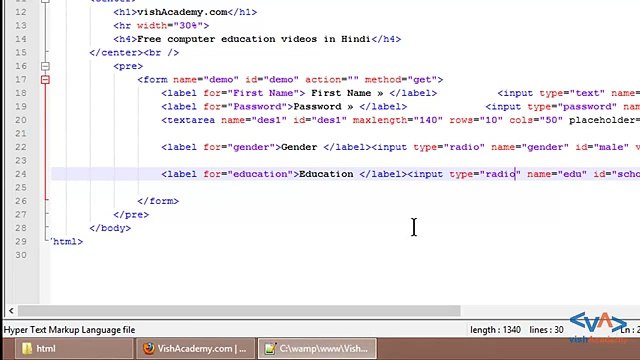This screenshot has height=360, width=640.
Task: Click line number 30 in the margin
Action: [x=21, y=255]
